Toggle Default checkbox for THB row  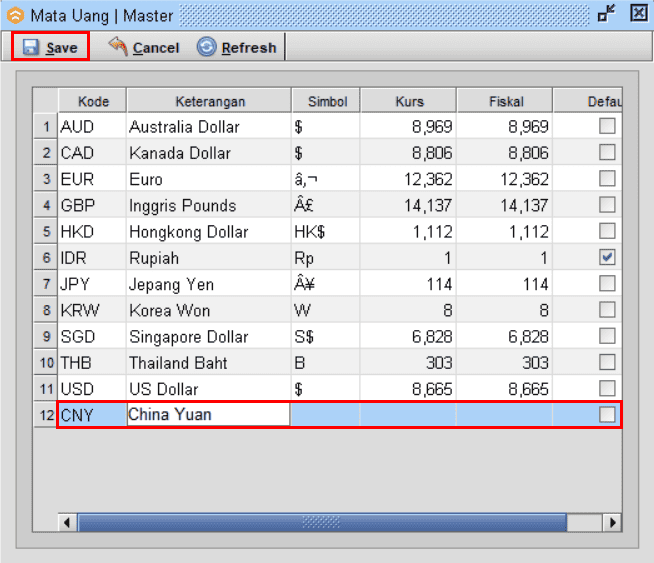[607, 362]
